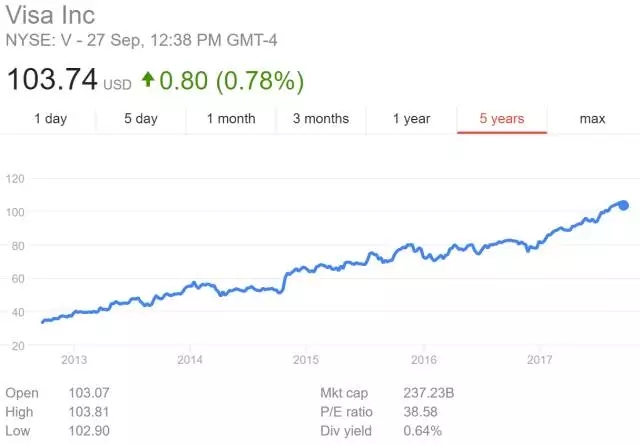The image size is (640, 445).
Task: Click the 2015 axis label
Action: pos(306,360)
